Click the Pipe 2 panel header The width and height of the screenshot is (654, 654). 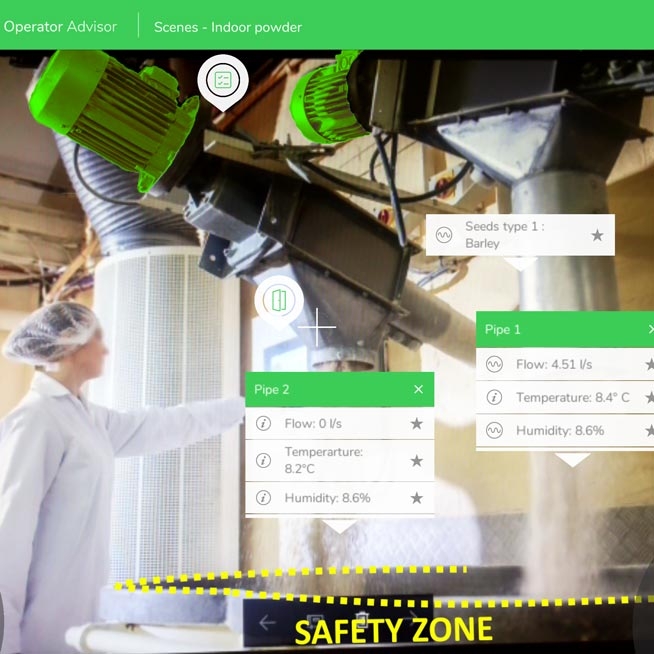(x=320, y=390)
